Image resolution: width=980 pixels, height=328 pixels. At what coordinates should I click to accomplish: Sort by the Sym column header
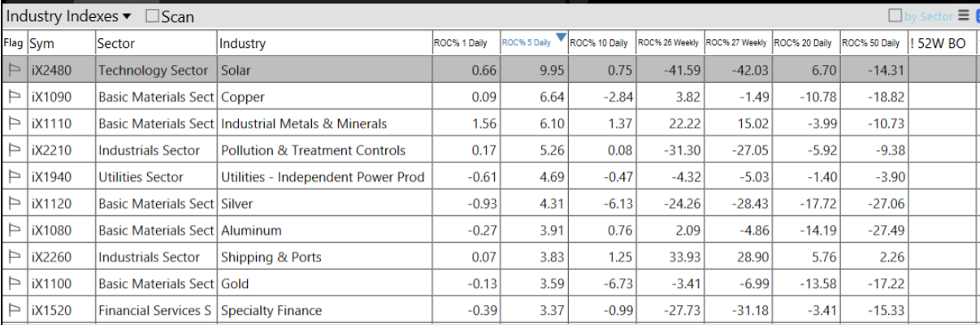coord(42,43)
